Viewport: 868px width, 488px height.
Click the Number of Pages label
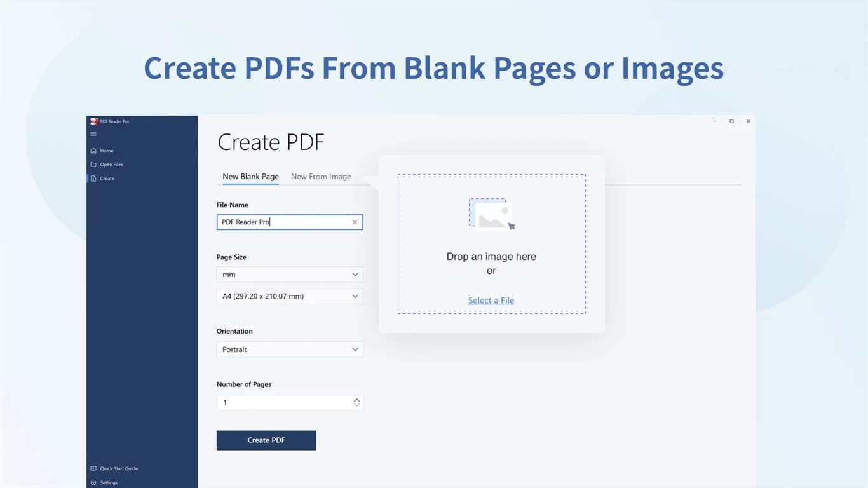244,384
